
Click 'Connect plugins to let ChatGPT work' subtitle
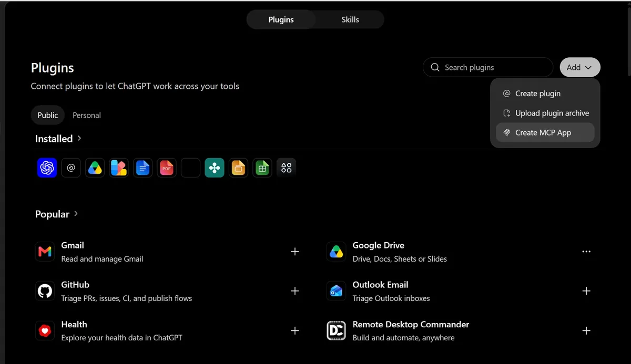click(135, 86)
